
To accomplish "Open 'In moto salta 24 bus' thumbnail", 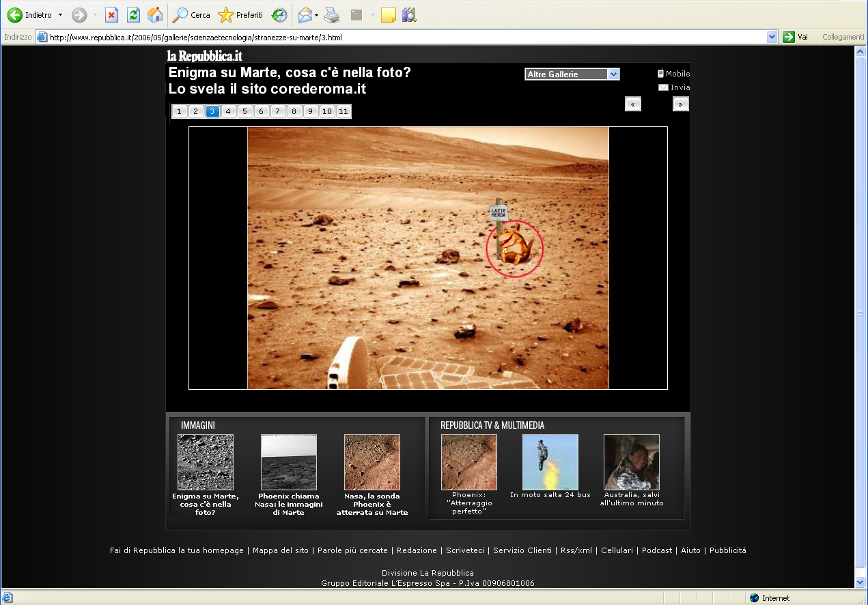I will pyautogui.click(x=550, y=462).
